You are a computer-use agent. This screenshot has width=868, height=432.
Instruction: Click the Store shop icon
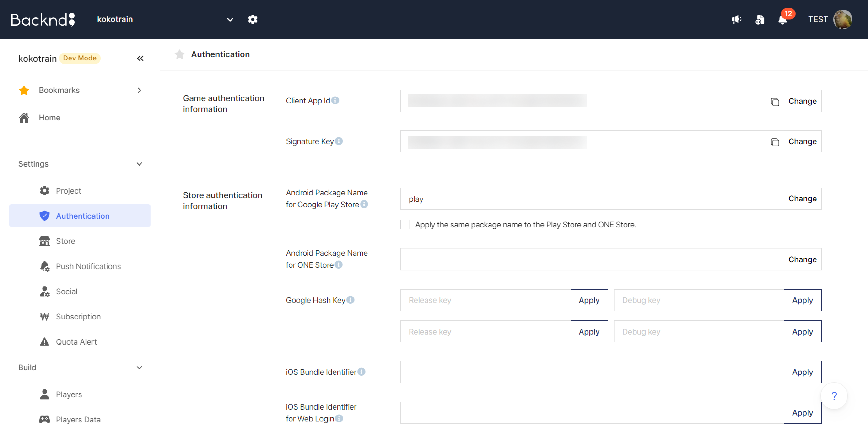click(44, 241)
